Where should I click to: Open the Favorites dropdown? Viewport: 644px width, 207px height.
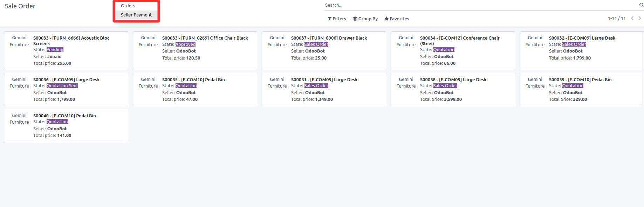(397, 19)
